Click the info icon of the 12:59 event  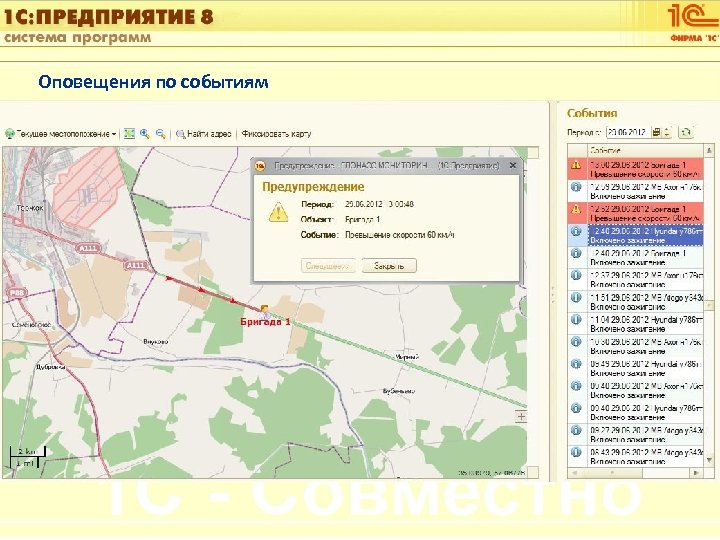point(576,187)
